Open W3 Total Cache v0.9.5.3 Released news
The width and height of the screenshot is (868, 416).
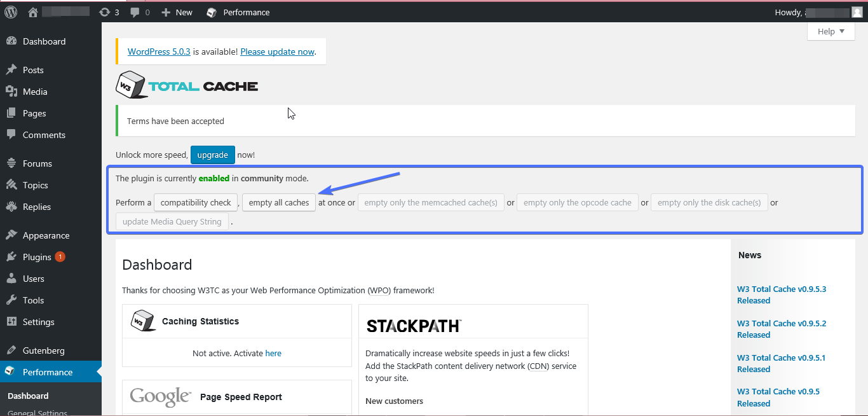(781, 295)
